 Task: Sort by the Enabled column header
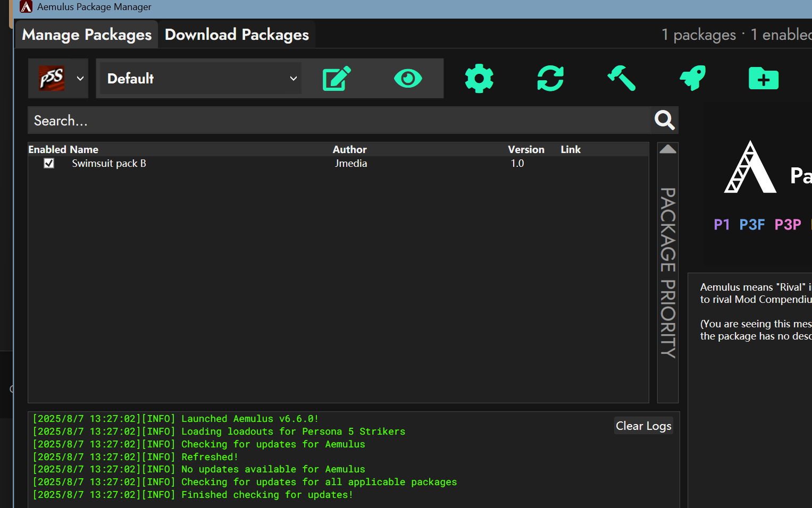47,149
